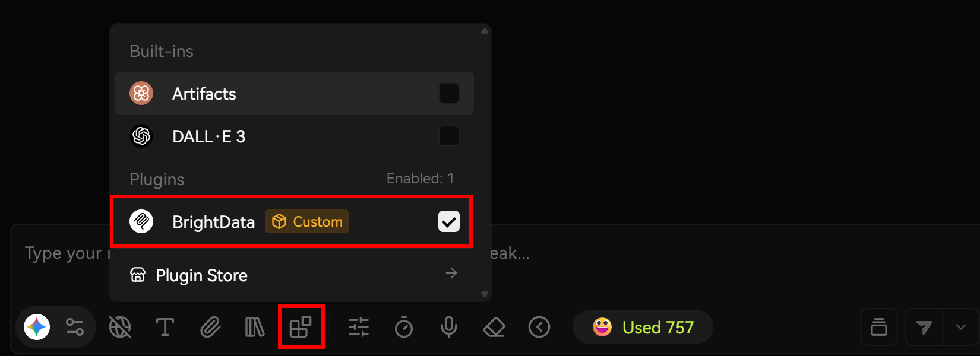The image size is (980, 356).
Task: Start voice input with the microphone icon
Action: tap(448, 327)
